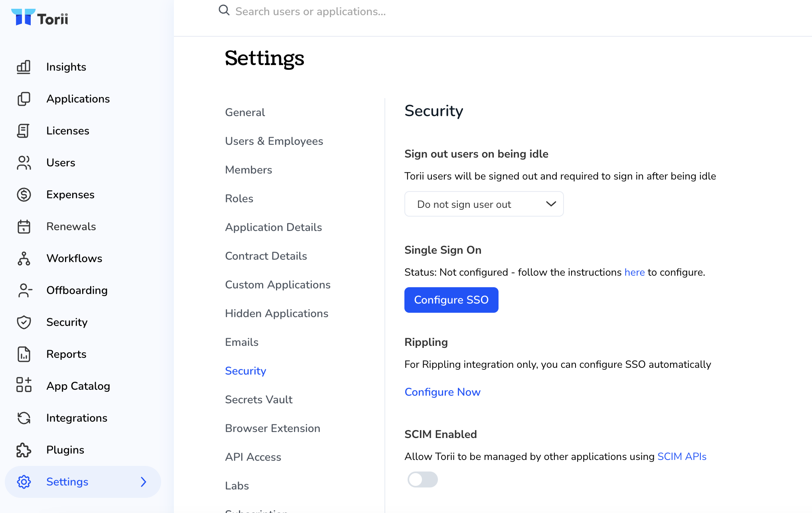Open Hidden Applications settings
This screenshot has width=812, height=513.
click(x=276, y=314)
